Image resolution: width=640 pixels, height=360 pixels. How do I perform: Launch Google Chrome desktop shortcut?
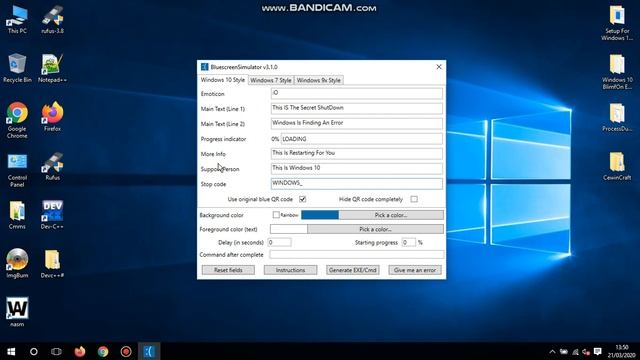pyautogui.click(x=17, y=120)
